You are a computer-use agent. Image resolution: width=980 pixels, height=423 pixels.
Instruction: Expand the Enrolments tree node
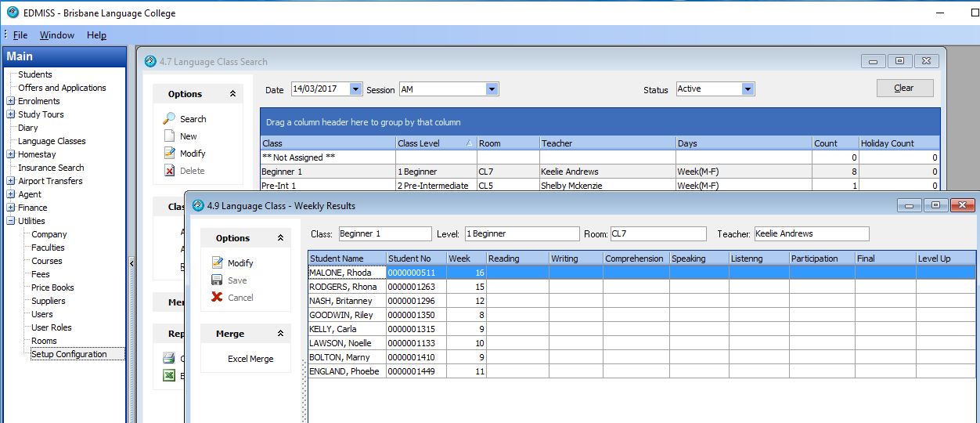10,101
